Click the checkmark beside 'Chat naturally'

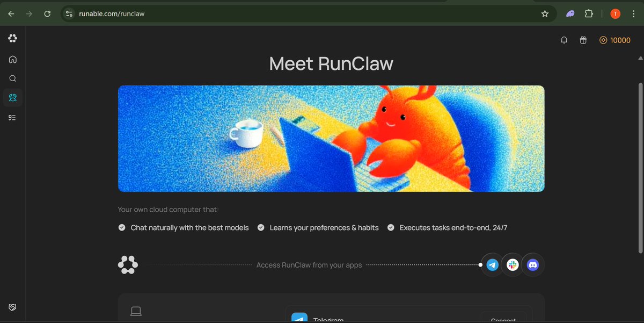coord(122,228)
